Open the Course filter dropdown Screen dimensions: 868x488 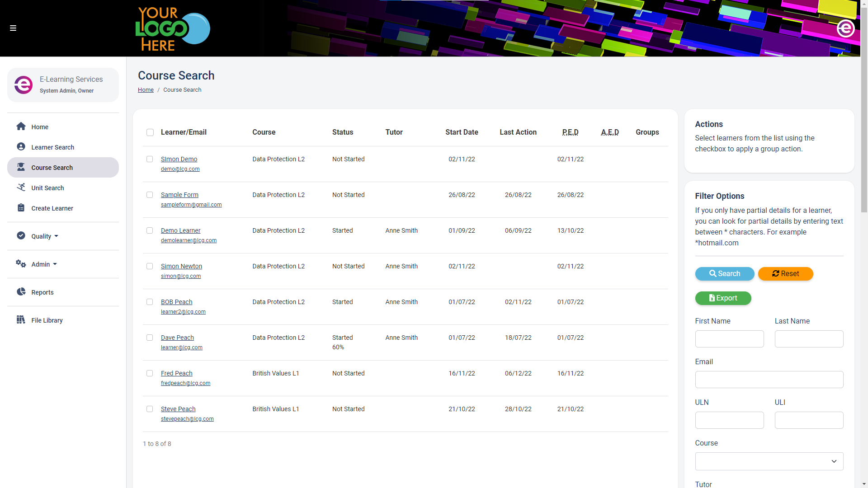(x=769, y=461)
